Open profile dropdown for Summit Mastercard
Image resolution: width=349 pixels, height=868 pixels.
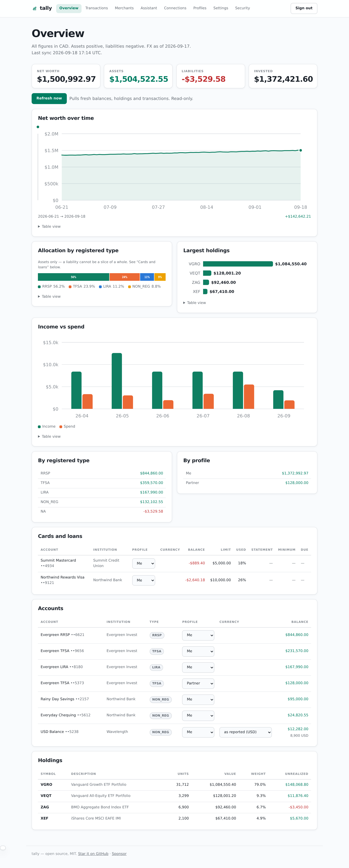coord(144,563)
